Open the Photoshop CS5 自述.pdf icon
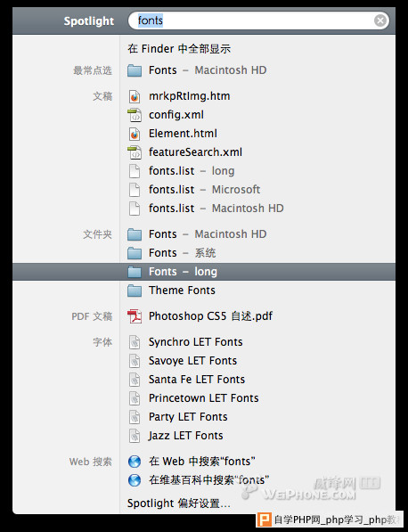This screenshot has height=532, width=408. 135,316
